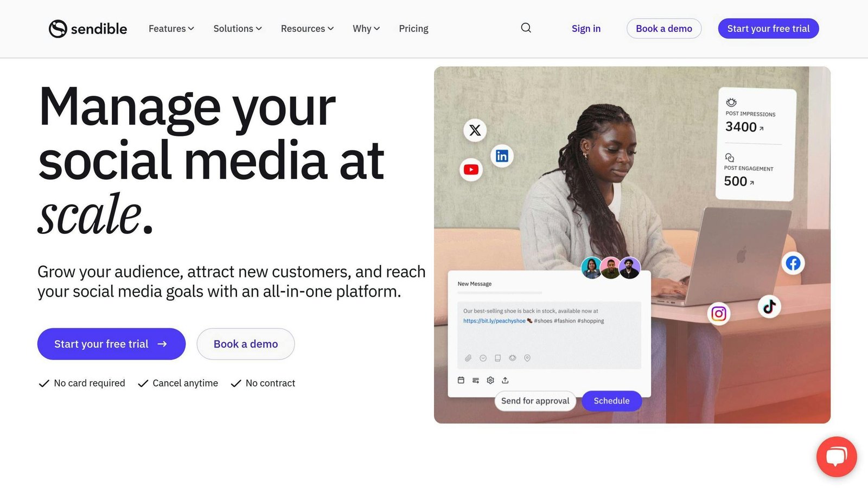Click the Sign in link

click(586, 29)
